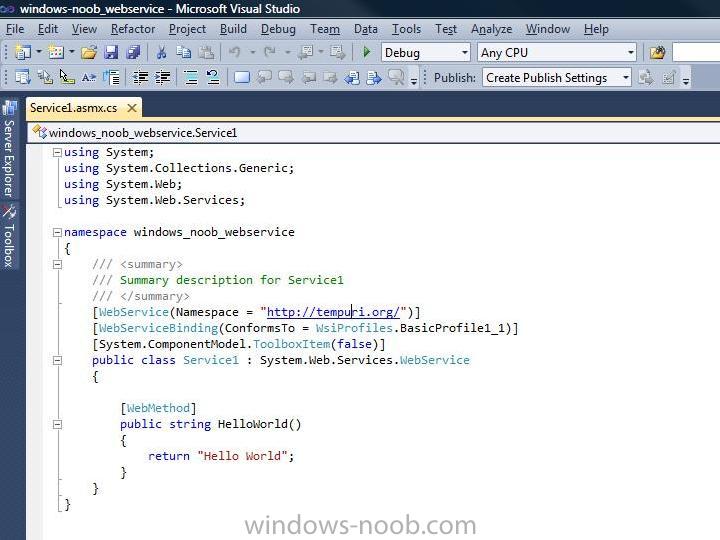Close the Service1.asmx.cs tab
This screenshot has width=720, height=540.
click(x=132, y=108)
